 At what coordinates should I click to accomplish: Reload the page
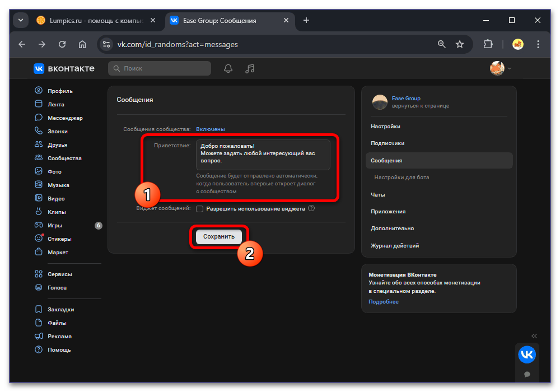(62, 44)
